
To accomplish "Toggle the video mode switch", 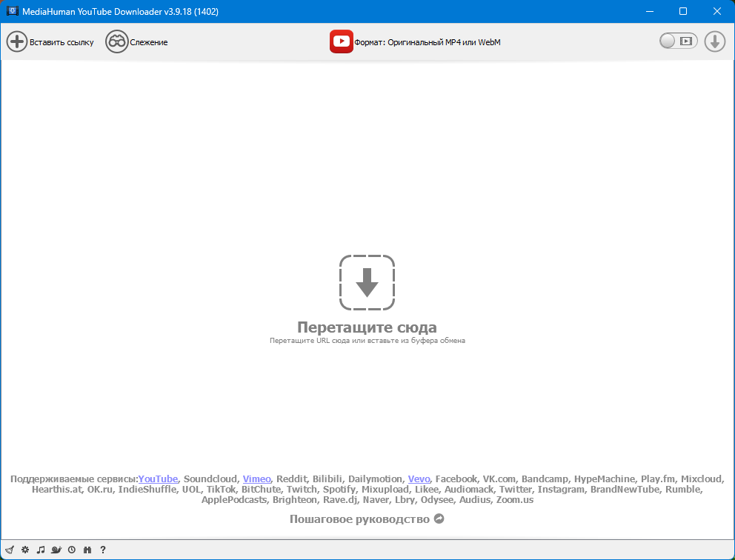I will [x=678, y=41].
